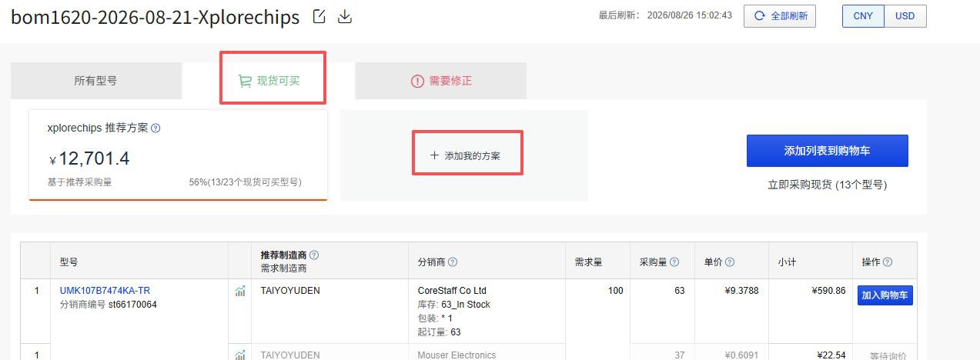Viewport: 980px width, 360px height.
Task: Click 全部刷新 refresh button
Action: 780,16
